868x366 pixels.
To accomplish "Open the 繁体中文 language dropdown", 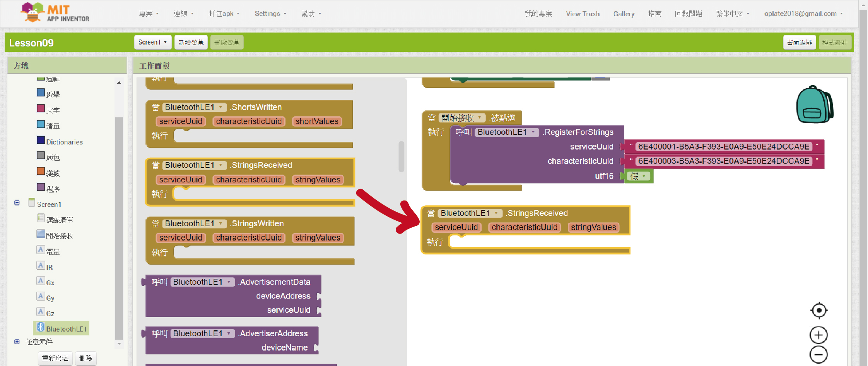I will (732, 14).
